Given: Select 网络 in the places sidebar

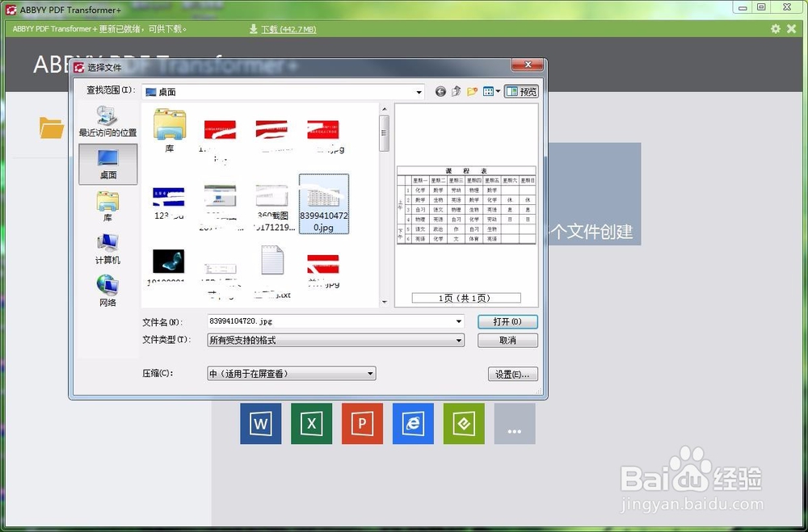Looking at the screenshot, I should pos(107,291).
